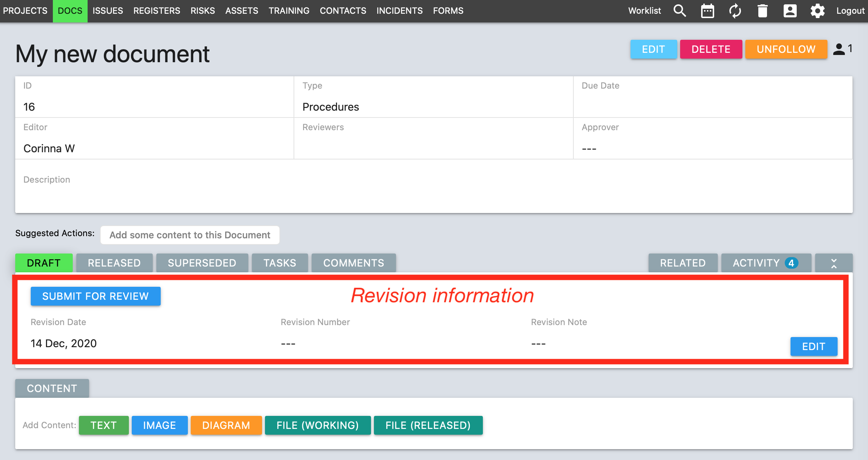Screen dimensions: 868x460
Task: Click the Type value Procedures
Action: tap(330, 107)
